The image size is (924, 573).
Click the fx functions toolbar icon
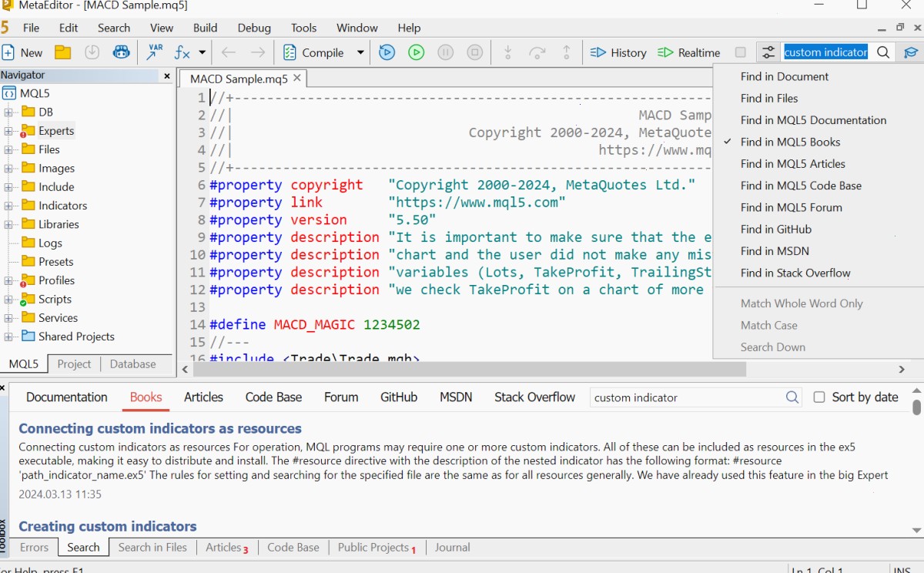pyautogui.click(x=182, y=52)
